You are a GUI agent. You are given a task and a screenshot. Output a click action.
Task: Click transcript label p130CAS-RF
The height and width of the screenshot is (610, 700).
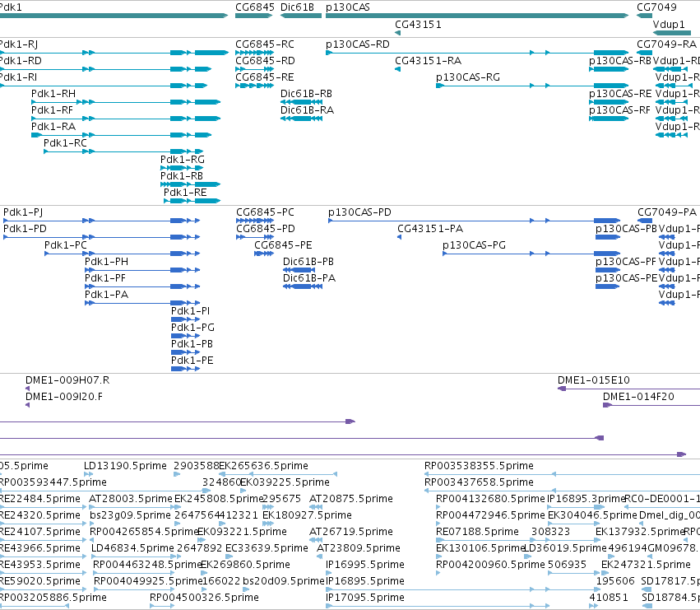(x=619, y=110)
